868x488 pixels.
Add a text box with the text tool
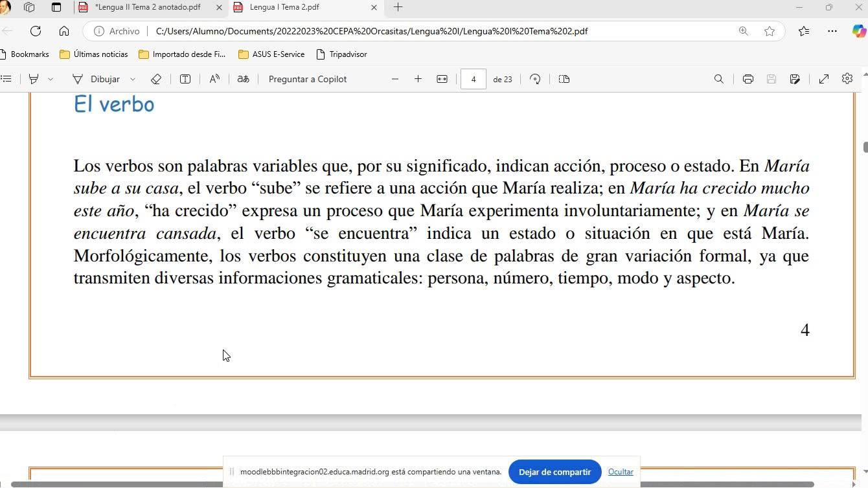[185, 79]
